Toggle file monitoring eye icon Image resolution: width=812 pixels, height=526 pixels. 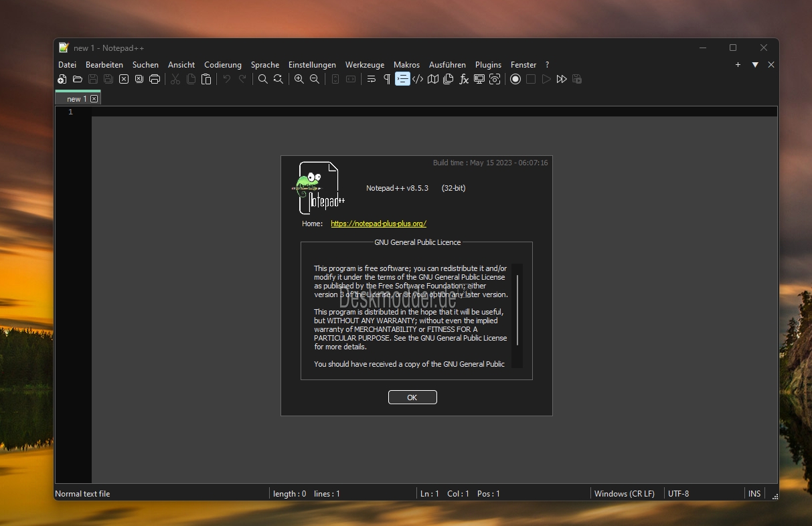495,79
